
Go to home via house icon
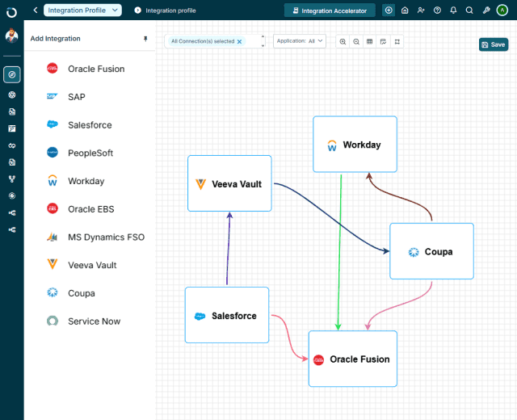(x=405, y=10)
